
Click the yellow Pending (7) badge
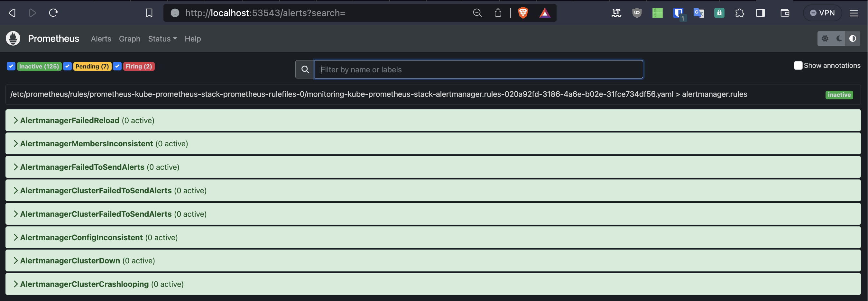(92, 66)
